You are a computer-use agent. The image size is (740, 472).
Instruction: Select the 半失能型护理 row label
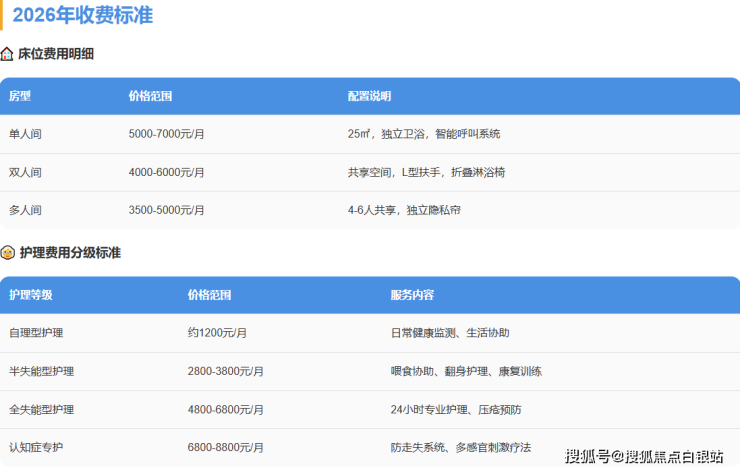point(41,371)
